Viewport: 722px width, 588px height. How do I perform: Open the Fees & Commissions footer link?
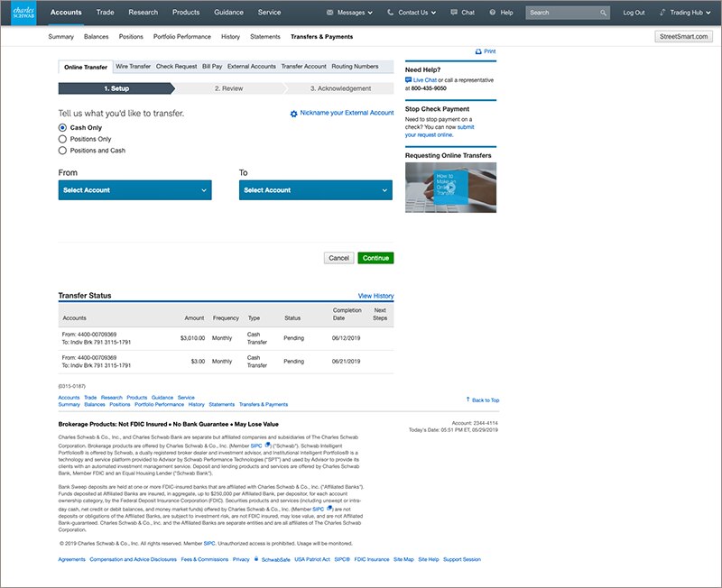coord(205,559)
